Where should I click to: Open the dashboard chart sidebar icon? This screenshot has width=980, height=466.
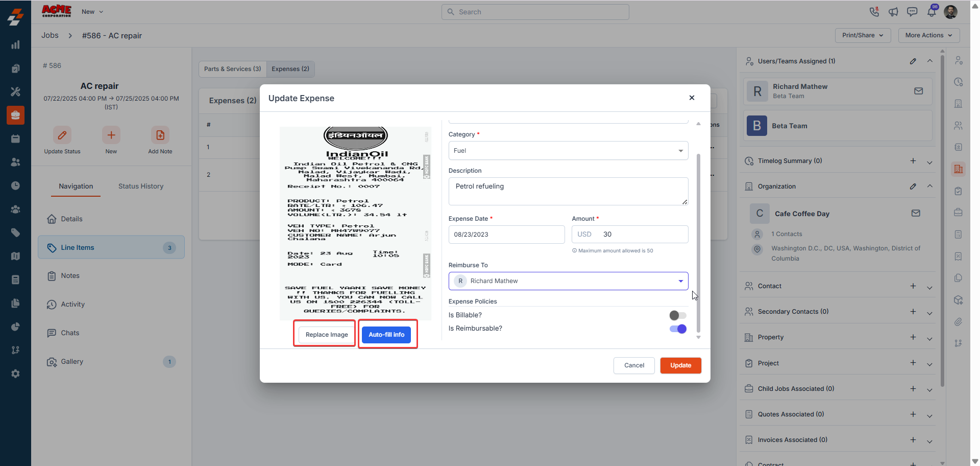click(x=15, y=45)
